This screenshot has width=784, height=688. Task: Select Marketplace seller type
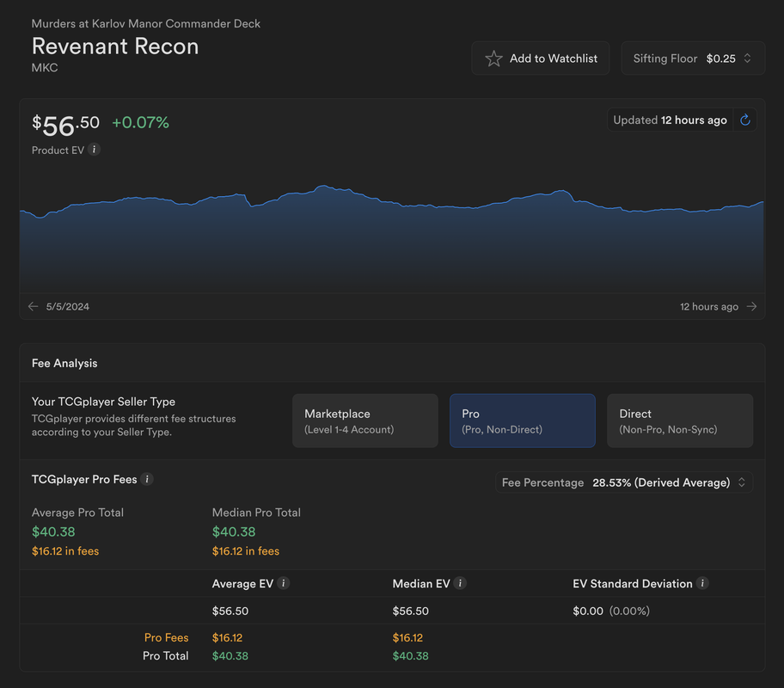tap(365, 421)
